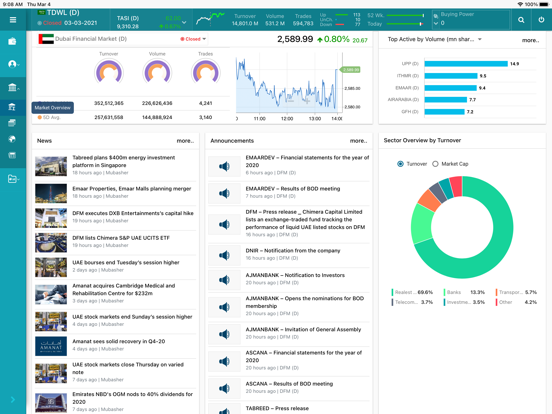This screenshot has height=414, width=552.
Task: Open DFM Press release Chimera Capital announcement
Action: point(289,224)
